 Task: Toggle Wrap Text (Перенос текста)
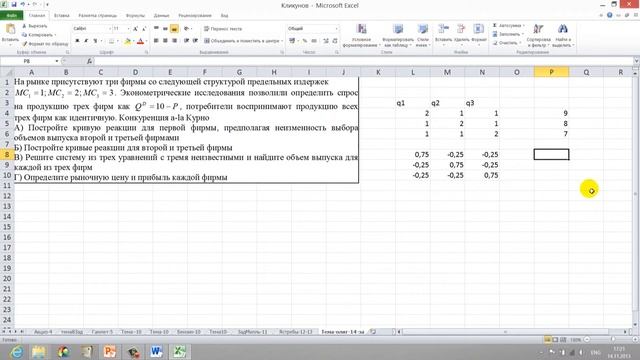tap(223, 29)
